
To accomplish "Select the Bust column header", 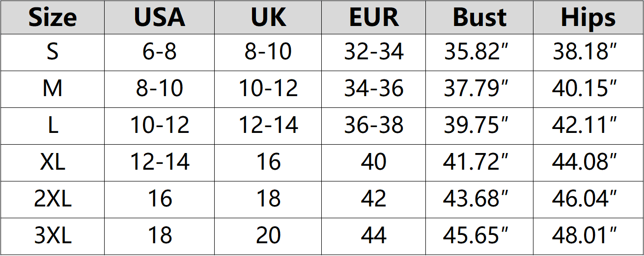I will point(479,18).
